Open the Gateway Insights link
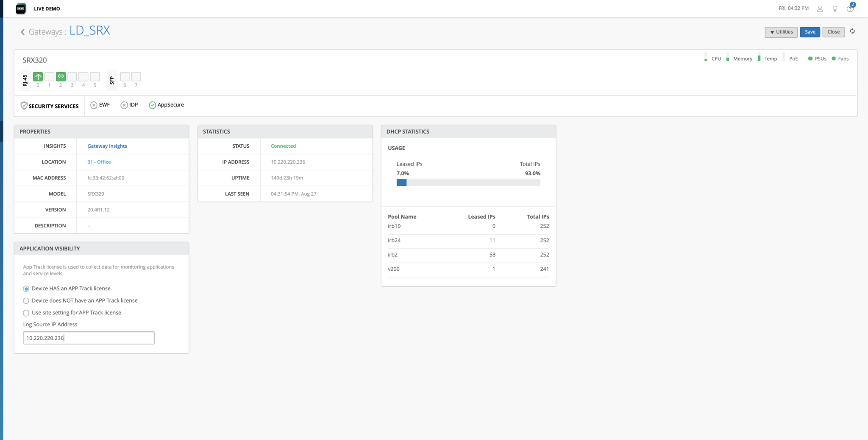 point(107,146)
